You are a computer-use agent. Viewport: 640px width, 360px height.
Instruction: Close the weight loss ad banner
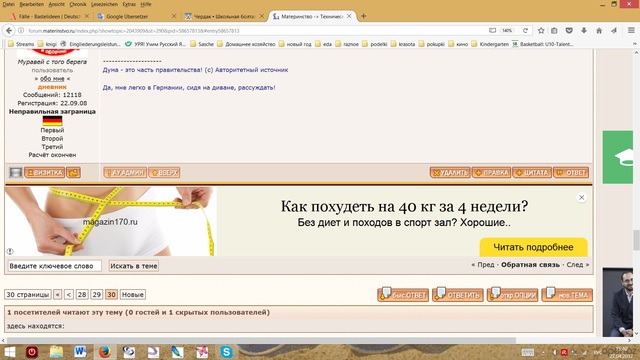581,198
